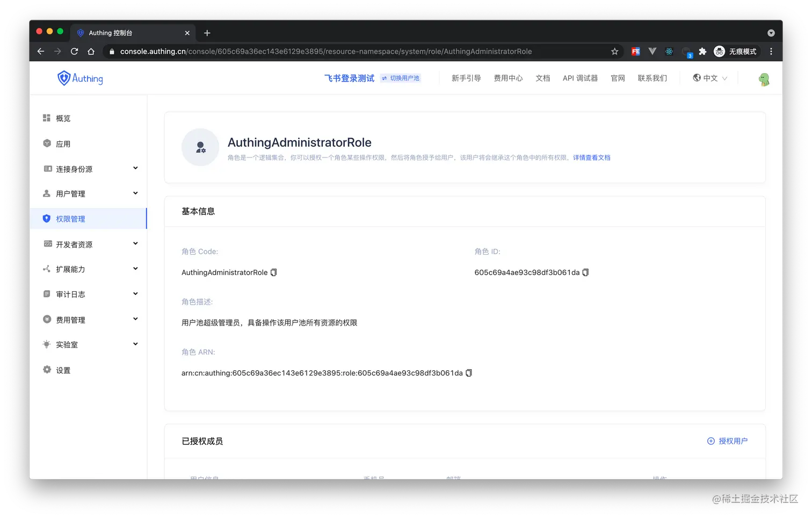
Task: Click the AuthingAdministratorRole page heading
Action: click(300, 142)
